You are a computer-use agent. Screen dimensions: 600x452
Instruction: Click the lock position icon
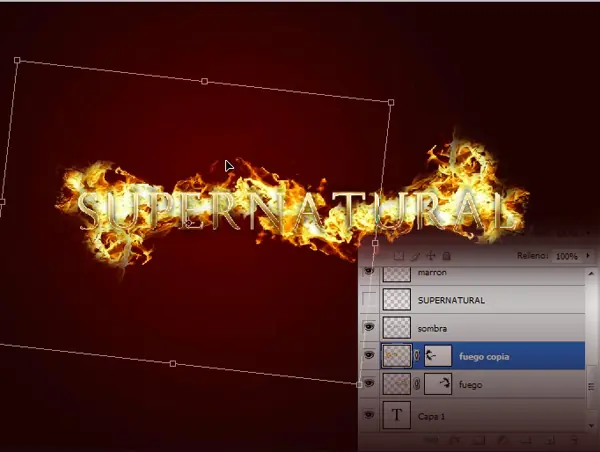tap(431, 256)
